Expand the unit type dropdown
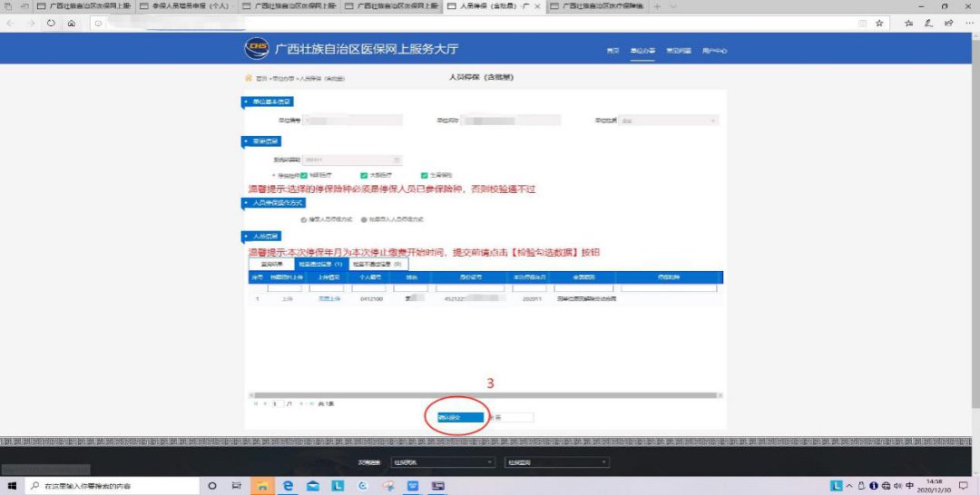This screenshot has height=495, width=980. tap(670, 120)
